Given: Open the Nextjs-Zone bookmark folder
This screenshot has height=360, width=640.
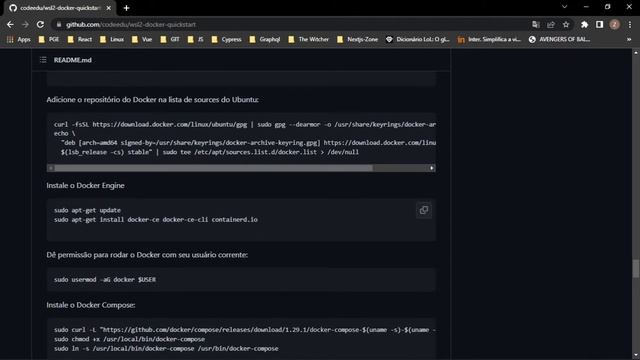Looking at the screenshot, I should click(x=358, y=39).
